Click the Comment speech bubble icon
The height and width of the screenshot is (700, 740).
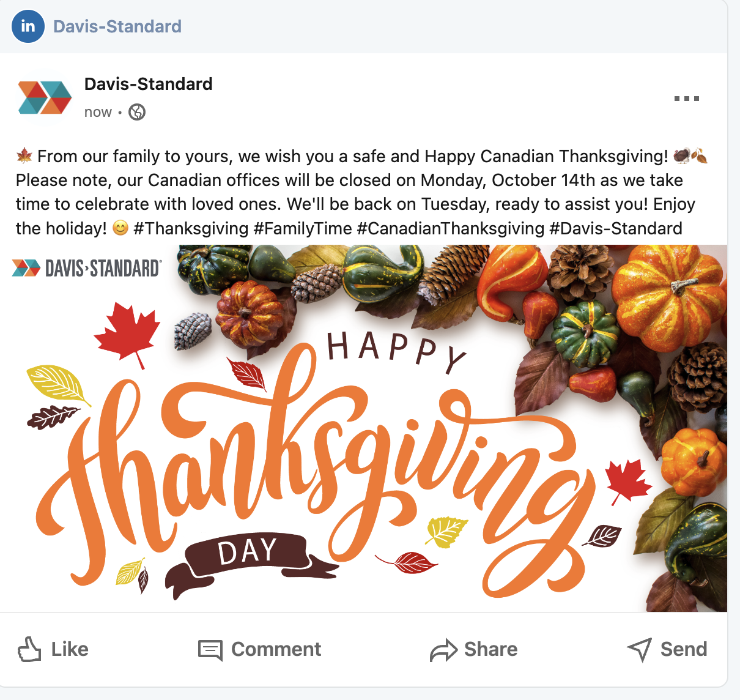pos(210,650)
